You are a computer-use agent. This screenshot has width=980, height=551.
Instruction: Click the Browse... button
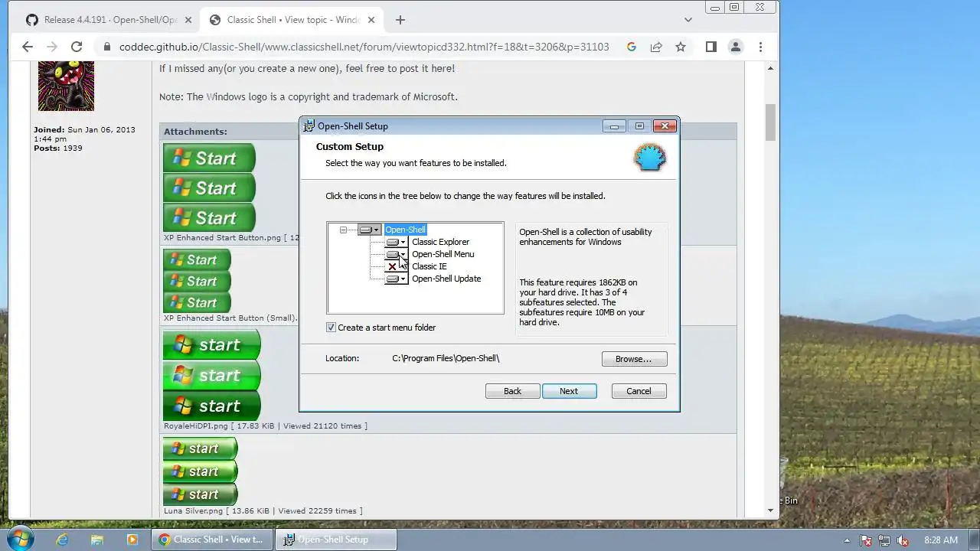coord(634,359)
